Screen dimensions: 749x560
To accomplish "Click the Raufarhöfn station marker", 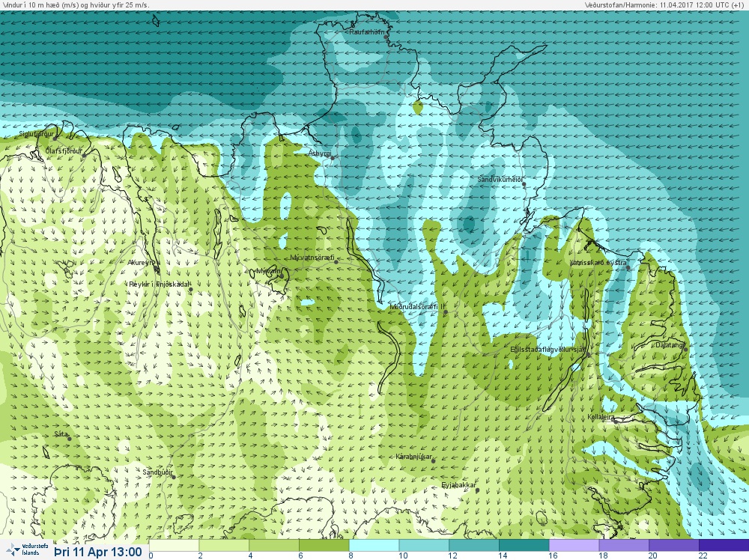I will 386,37.
